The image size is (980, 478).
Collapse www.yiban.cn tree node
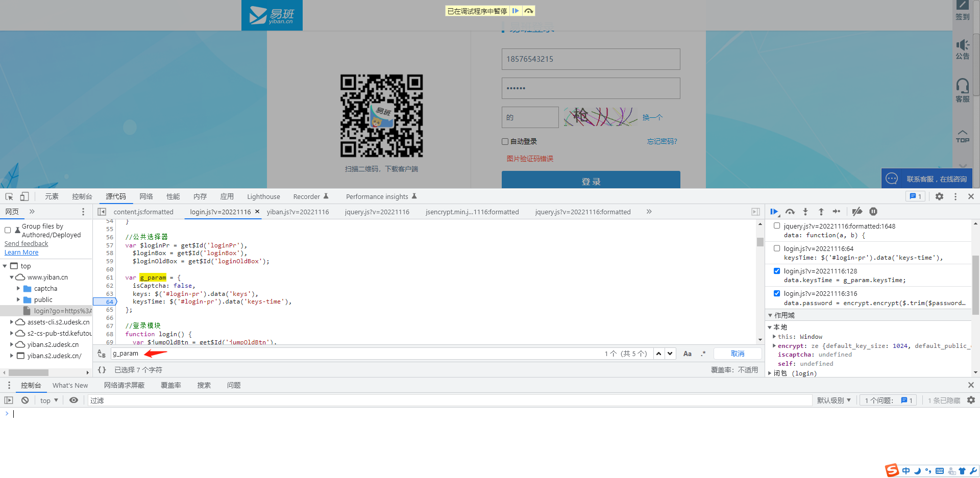pos(12,277)
